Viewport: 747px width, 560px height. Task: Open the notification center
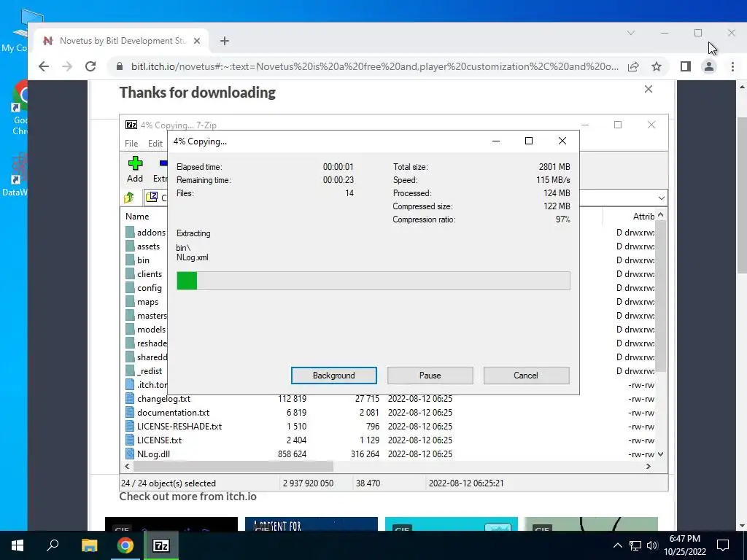723,545
